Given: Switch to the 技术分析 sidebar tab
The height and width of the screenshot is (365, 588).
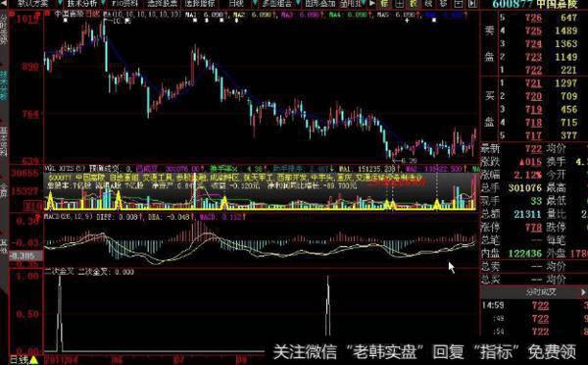Looking at the screenshot, I should point(3,84).
